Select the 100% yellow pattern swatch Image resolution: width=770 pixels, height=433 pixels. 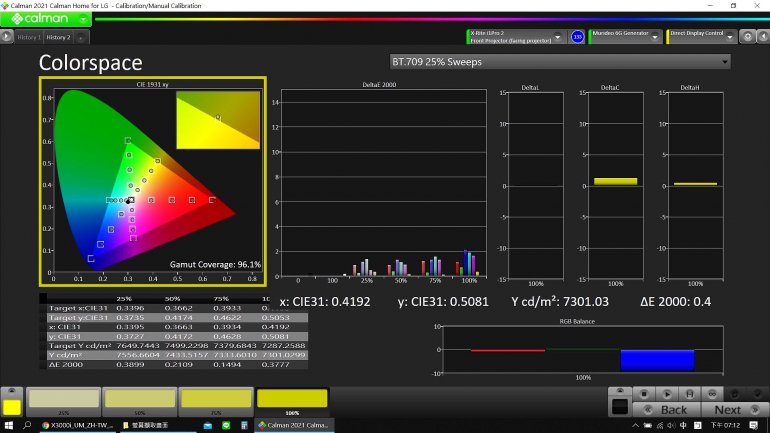coord(292,400)
